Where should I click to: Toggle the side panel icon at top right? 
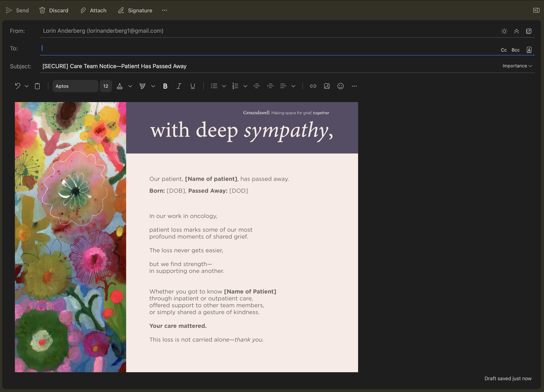536,10
